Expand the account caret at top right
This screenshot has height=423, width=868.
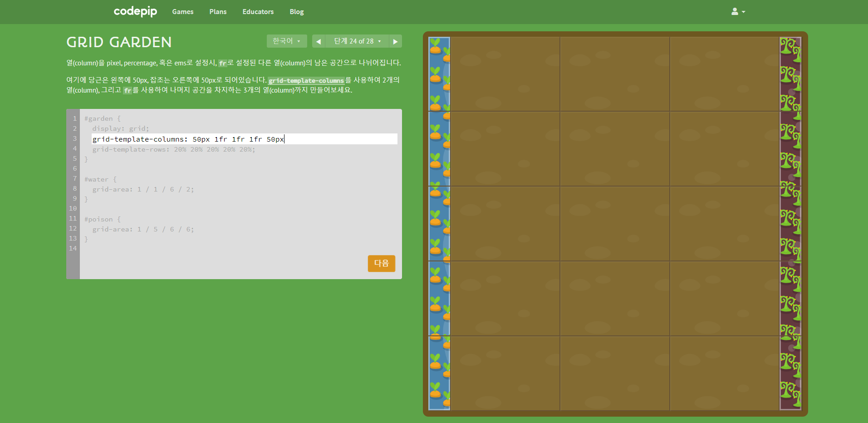743,12
